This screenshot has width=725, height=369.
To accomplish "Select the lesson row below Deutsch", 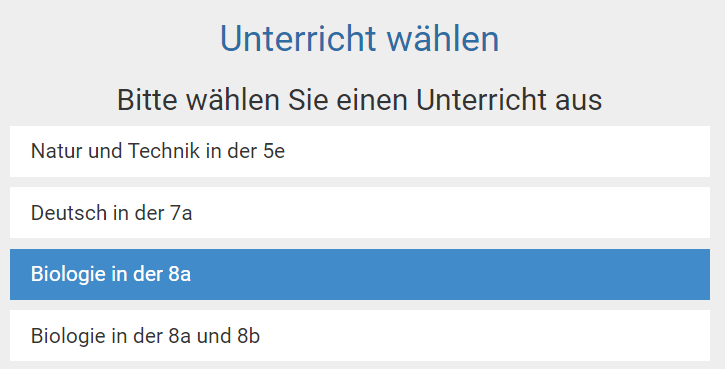I will (x=360, y=274).
